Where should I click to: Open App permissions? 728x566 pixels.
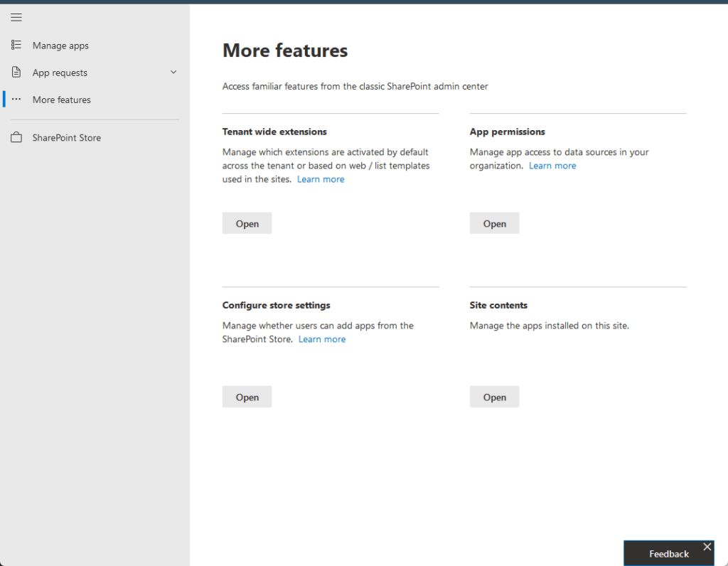click(x=495, y=223)
